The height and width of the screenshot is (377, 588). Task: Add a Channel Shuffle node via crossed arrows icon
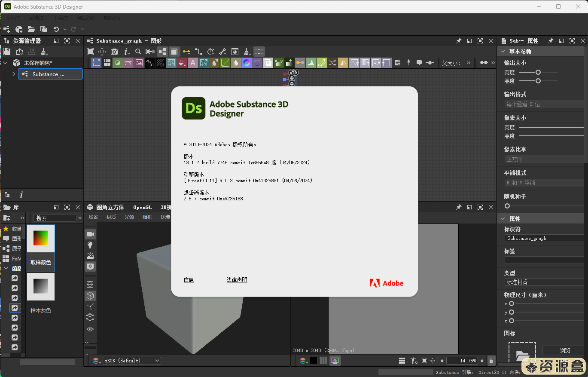point(332,63)
